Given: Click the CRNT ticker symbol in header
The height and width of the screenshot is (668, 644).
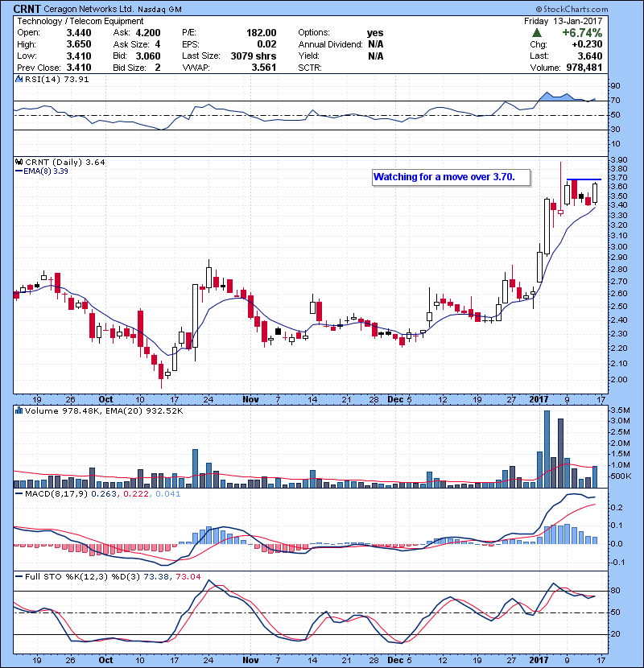Looking at the screenshot, I should [x=27, y=9].
